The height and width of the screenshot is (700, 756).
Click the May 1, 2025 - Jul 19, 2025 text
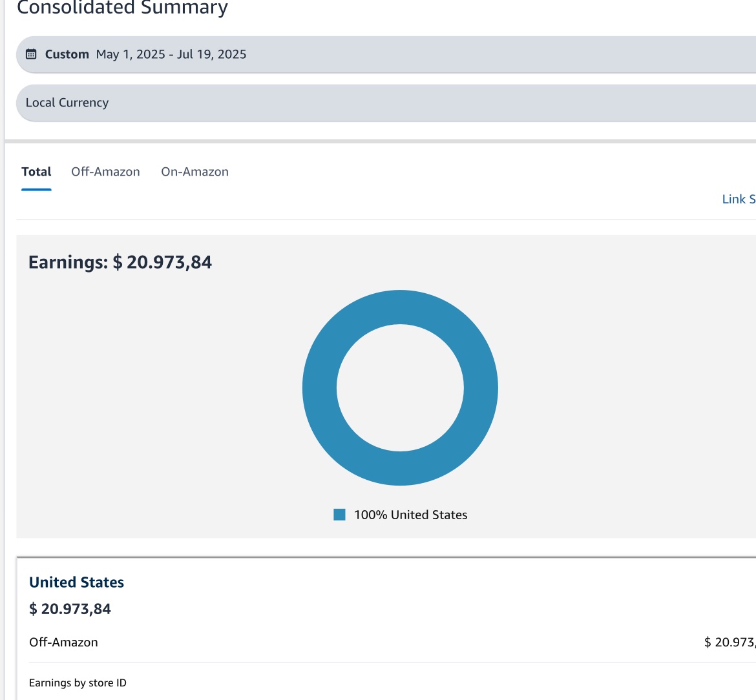tap(171, 54)
